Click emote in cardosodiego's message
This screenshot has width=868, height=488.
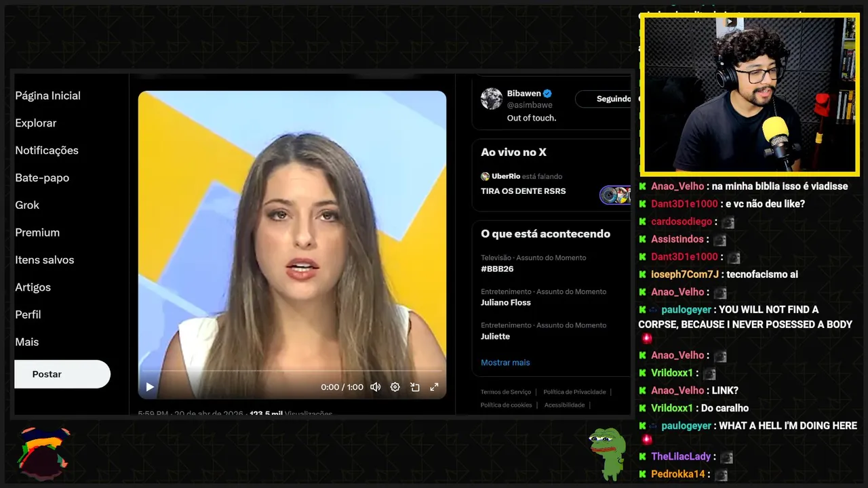click(728, 222)
